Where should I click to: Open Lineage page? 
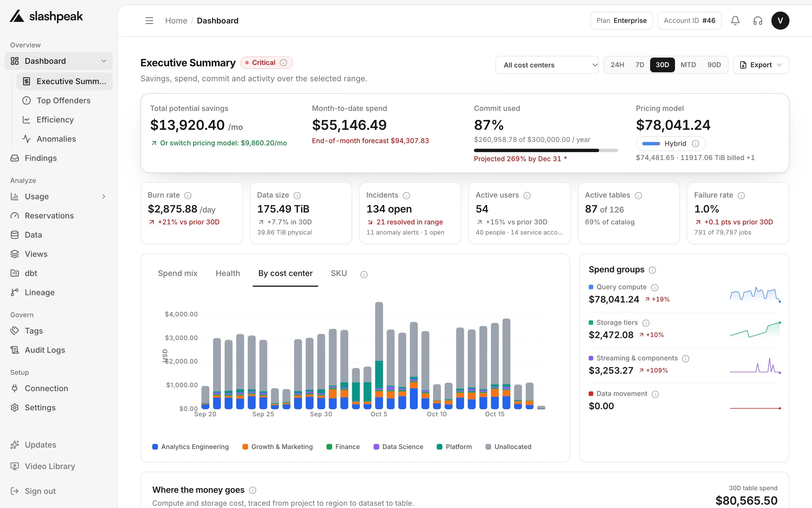pyautogui.click(x=59, y=292)
